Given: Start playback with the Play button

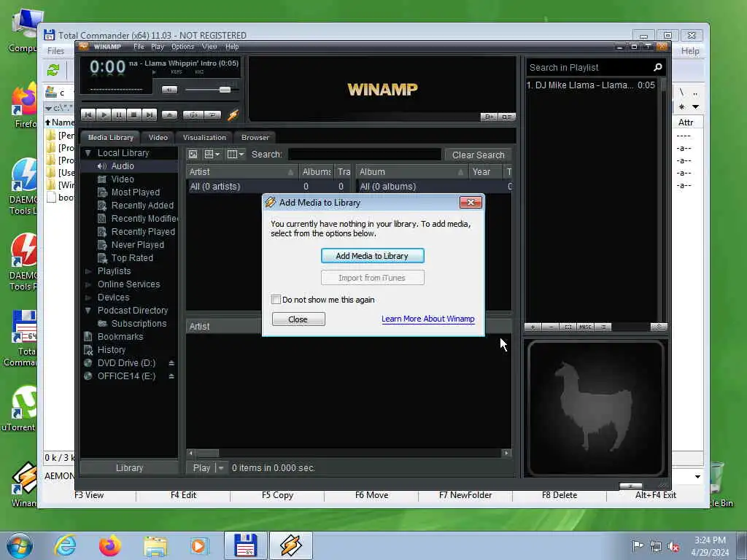Looking at the screenshot, I should click(x=104, y=114).
